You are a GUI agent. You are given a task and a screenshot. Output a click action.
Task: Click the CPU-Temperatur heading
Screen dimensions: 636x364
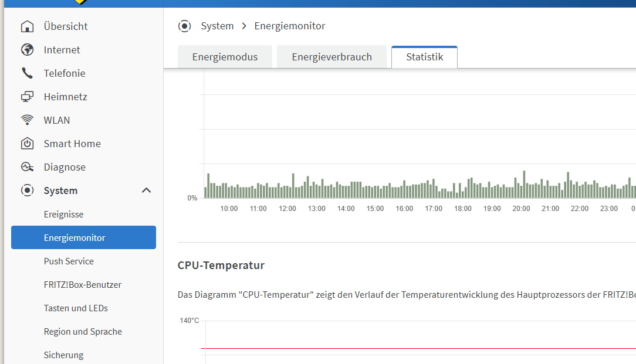221,266
